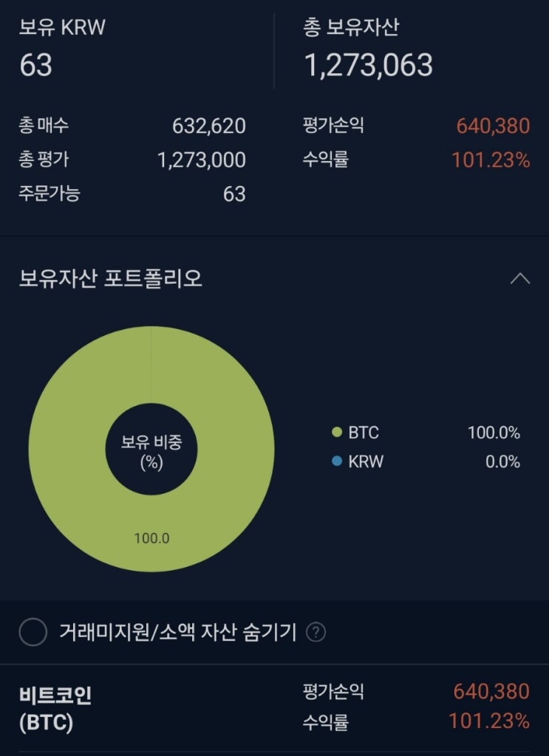Click the 총 매수 amount 632,620
Screen dimensions: 549x756
click(x=208, y=126)
